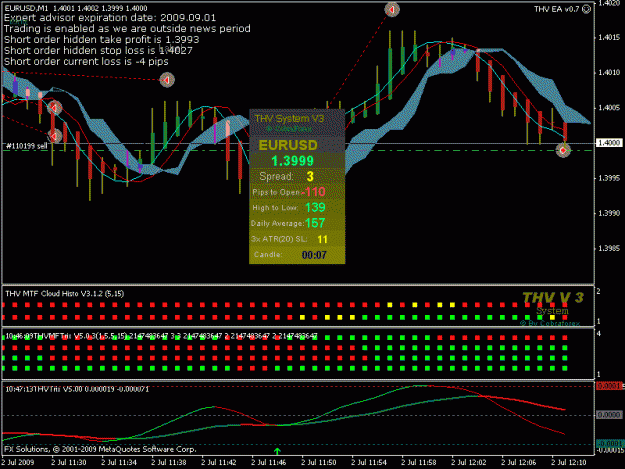Click the red arrow marker at the top-center dashed line end
The image size is (625, 469).
click(x=392, y=9)
